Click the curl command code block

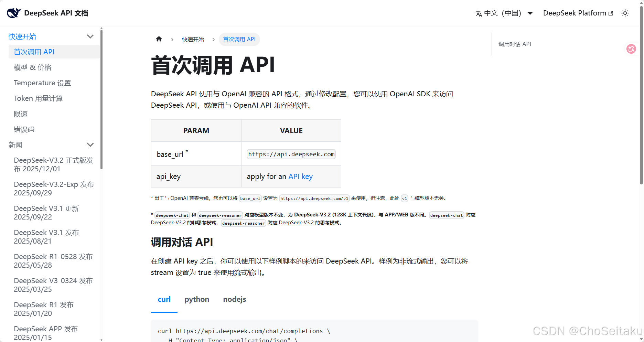(x=314, y=331)
